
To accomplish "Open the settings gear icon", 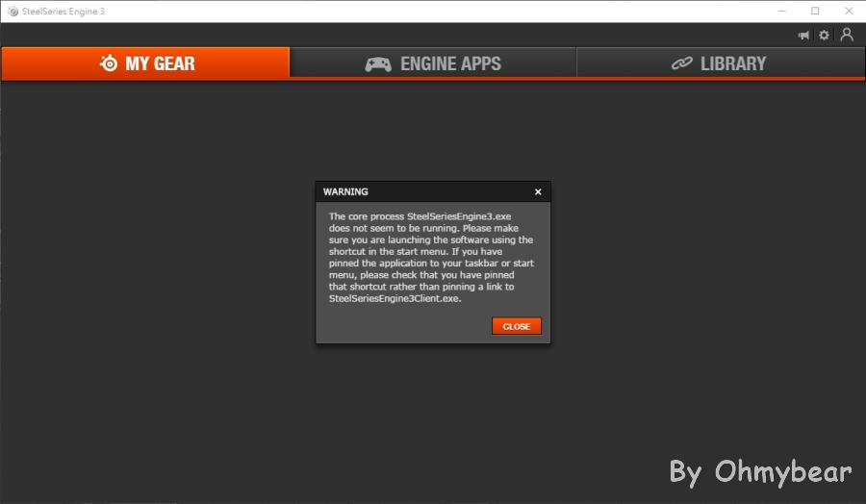I will pyautogui.click(x=824, y=36).
